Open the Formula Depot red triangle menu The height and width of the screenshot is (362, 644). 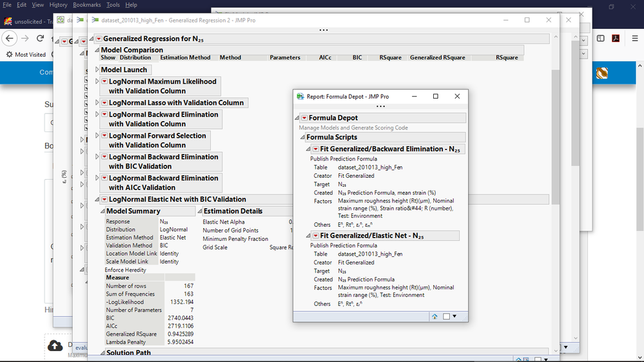pos(304,118)
